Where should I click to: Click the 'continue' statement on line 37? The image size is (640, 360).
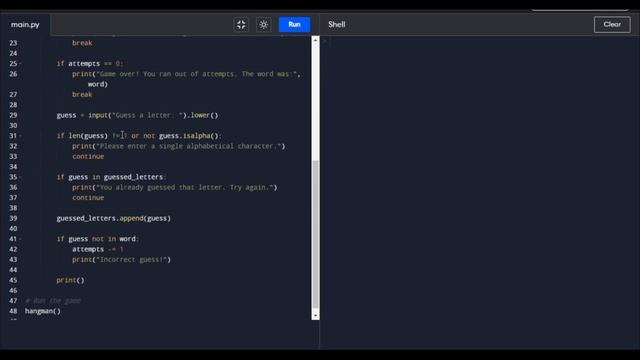pos(88,198)
